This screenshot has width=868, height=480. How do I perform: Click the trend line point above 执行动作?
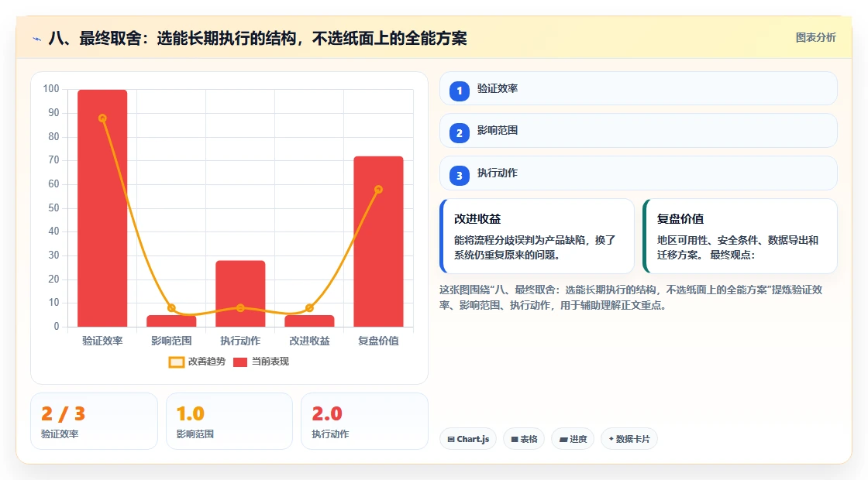(x=240, y=308)
